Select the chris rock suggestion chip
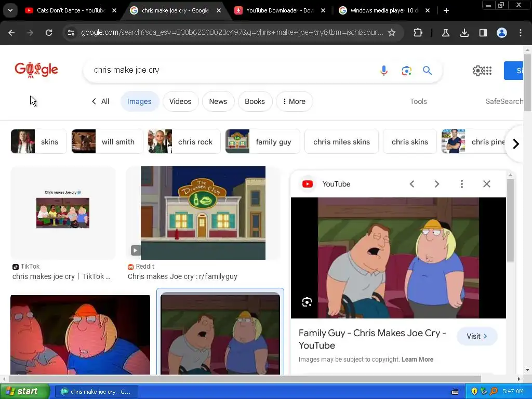532x399 pixels. (184, 141)
